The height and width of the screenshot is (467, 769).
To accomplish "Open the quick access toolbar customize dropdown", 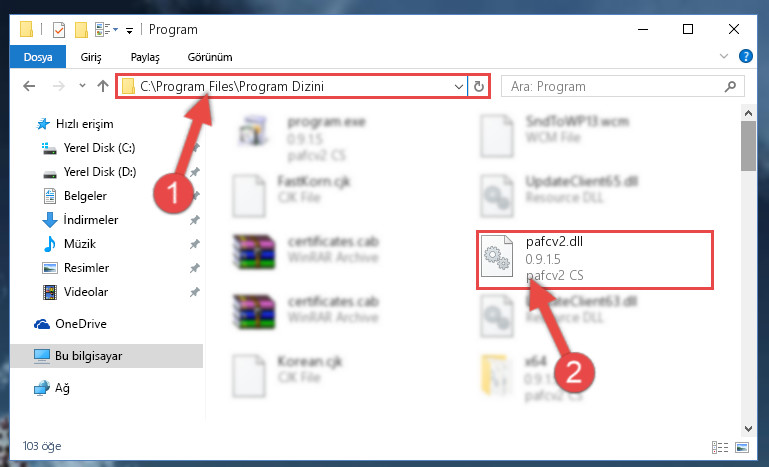I will [x=129, y=30].
